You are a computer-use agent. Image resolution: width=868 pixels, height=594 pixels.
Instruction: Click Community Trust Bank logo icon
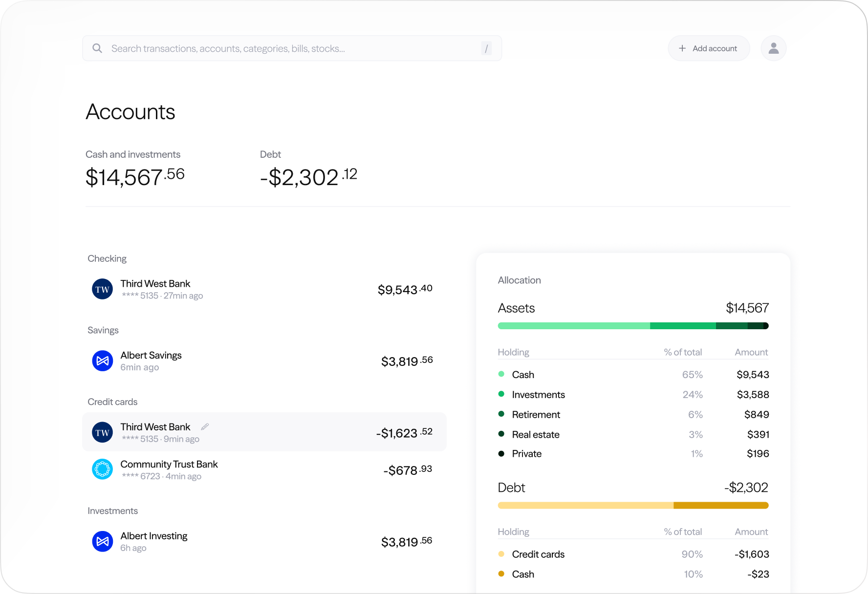click(103, 469)
